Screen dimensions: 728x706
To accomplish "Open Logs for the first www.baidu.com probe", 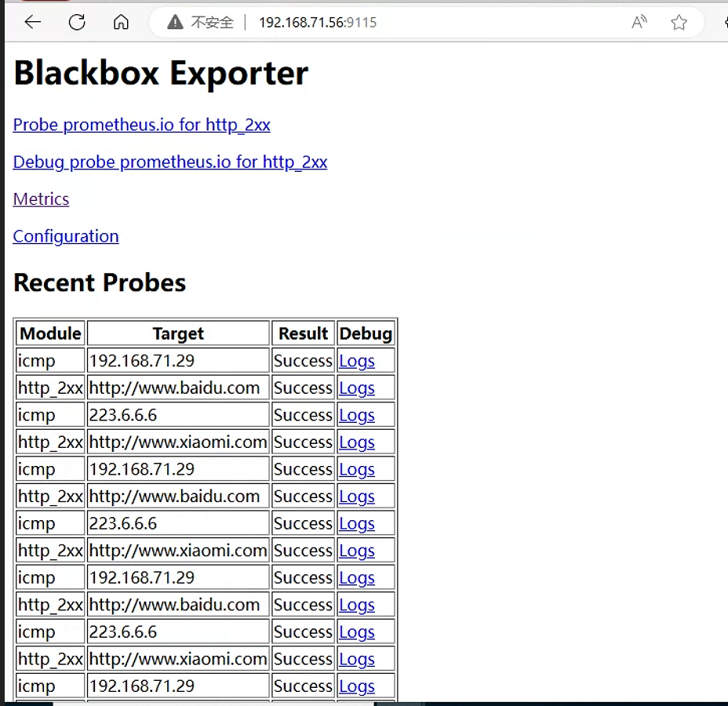I will coord(357,388).
